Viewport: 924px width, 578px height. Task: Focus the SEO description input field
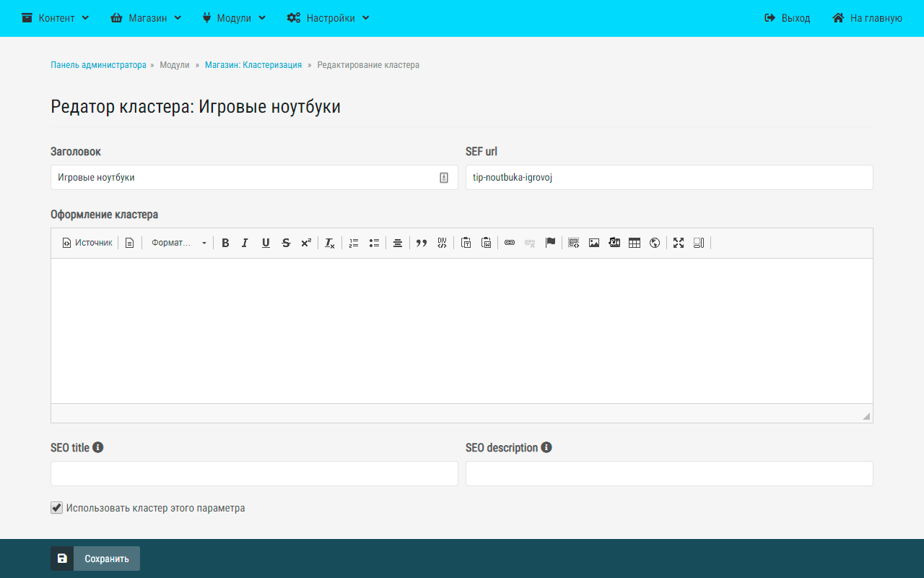669,474
